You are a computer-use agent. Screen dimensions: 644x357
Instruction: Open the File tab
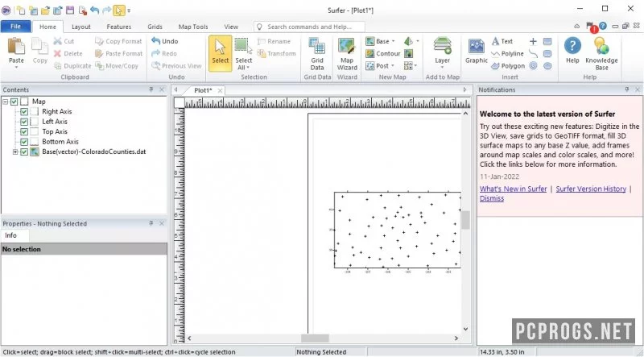point(15,27)
